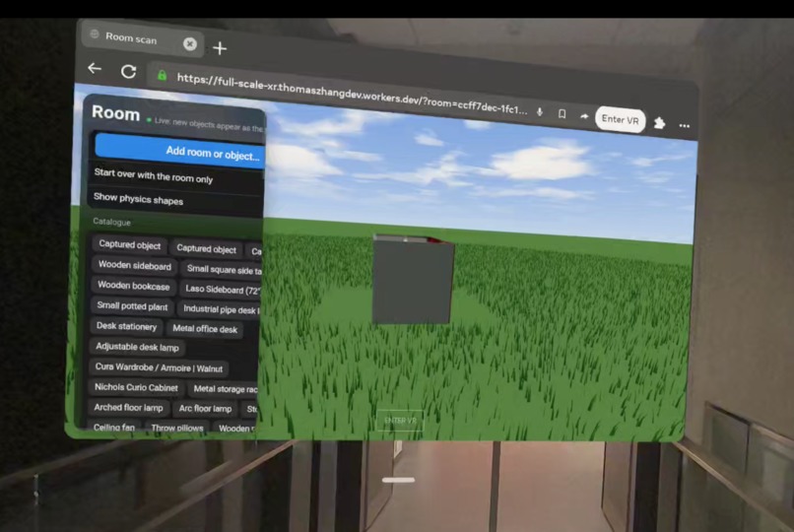The height and width of the screenshot is (532, 794).
Task: Select the Laso Sideboard catalogue chip
Action: coord(221,289)
